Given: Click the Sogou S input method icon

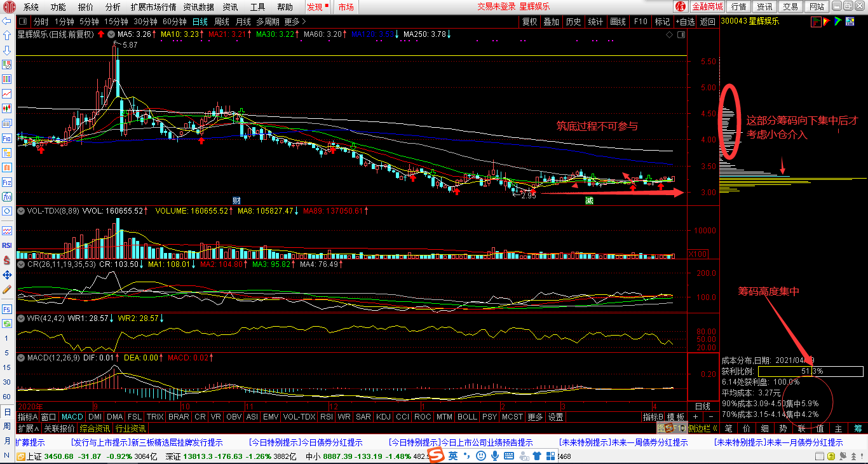Looking at the screenshot, I should pyautogui.click(x=437, y=456).
